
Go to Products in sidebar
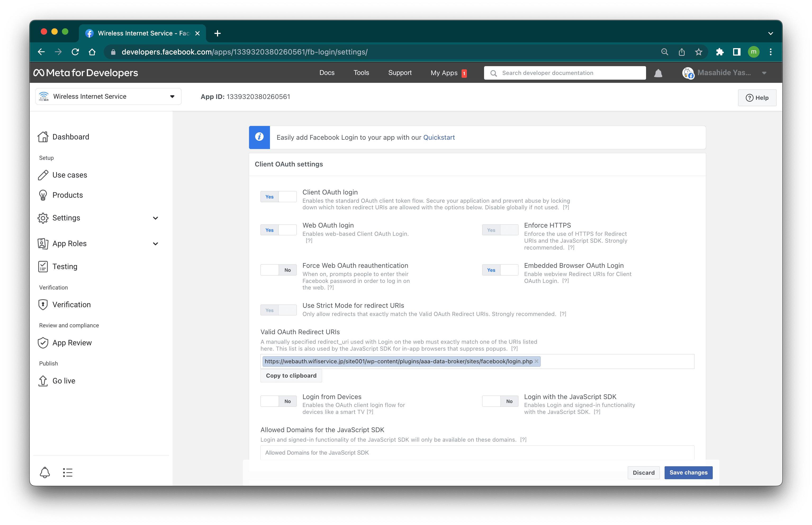[60, 195]
